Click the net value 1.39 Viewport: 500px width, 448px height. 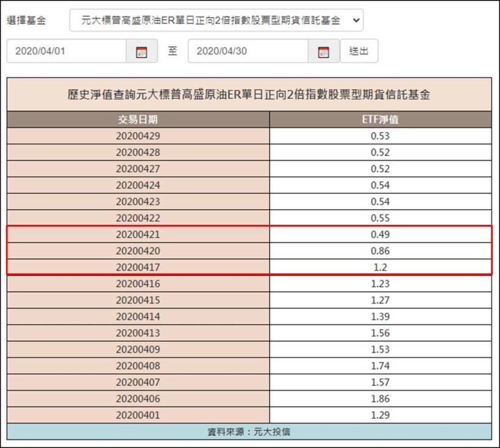[x=380, y=316]
